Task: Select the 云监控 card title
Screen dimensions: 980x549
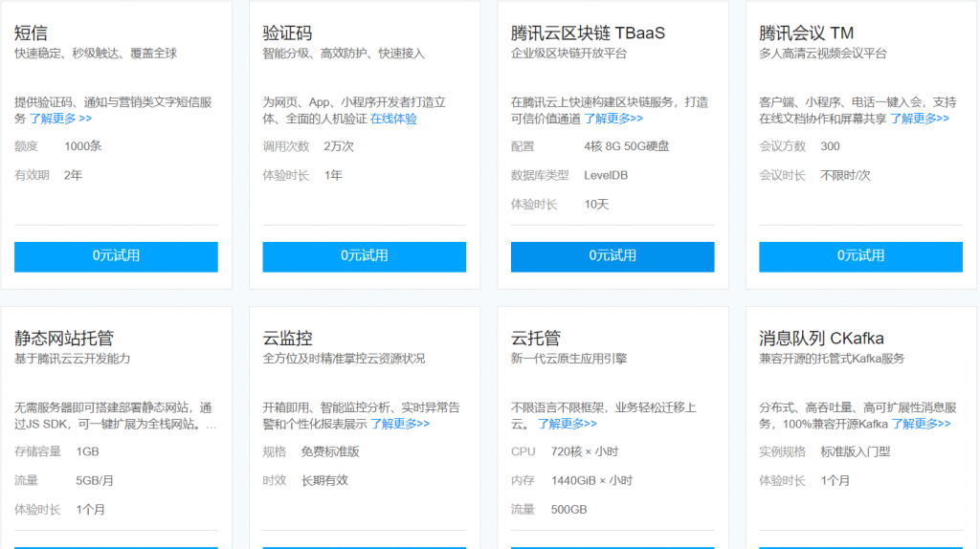Action: click(287, 339)
